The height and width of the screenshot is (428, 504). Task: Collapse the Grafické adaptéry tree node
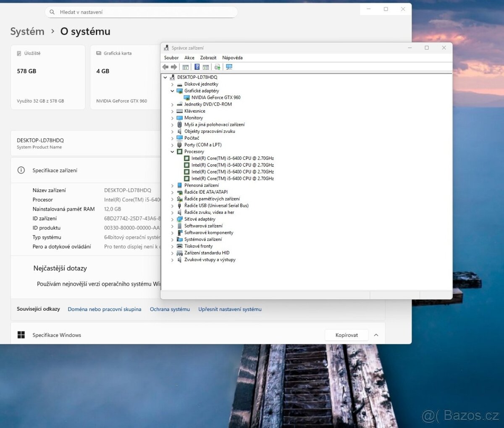172,91
